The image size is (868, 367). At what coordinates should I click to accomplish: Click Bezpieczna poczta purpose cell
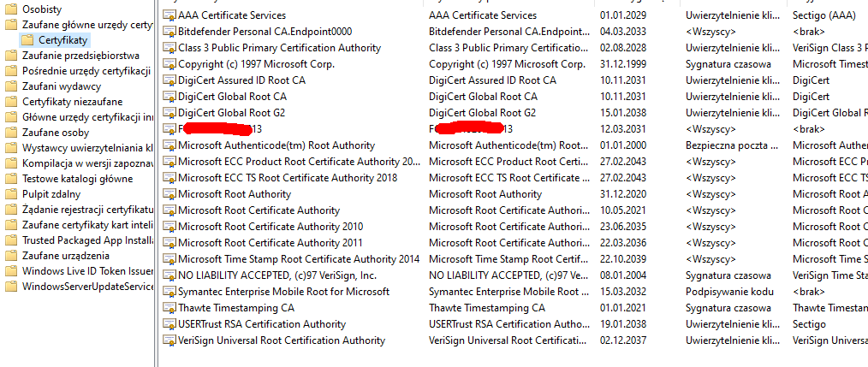coord(732,145)
